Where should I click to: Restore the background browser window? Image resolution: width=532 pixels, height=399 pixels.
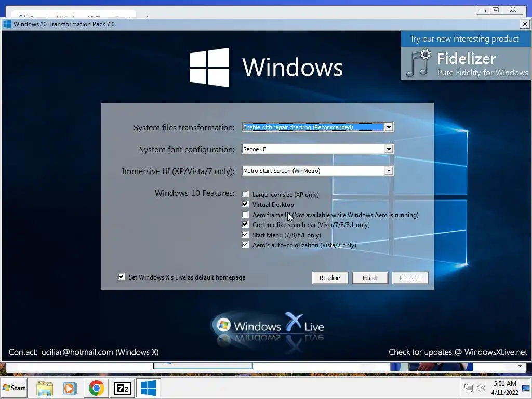click(x=496, y=10)
